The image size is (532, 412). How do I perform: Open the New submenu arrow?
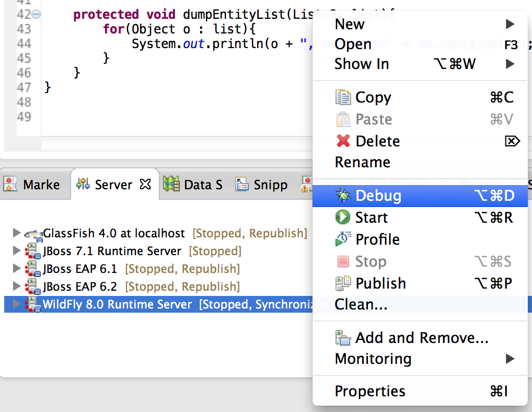pyautogui.click(x=510, y=24)
